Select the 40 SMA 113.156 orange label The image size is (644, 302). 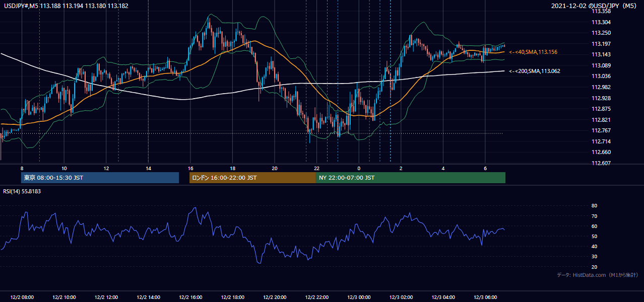(533, 52)
